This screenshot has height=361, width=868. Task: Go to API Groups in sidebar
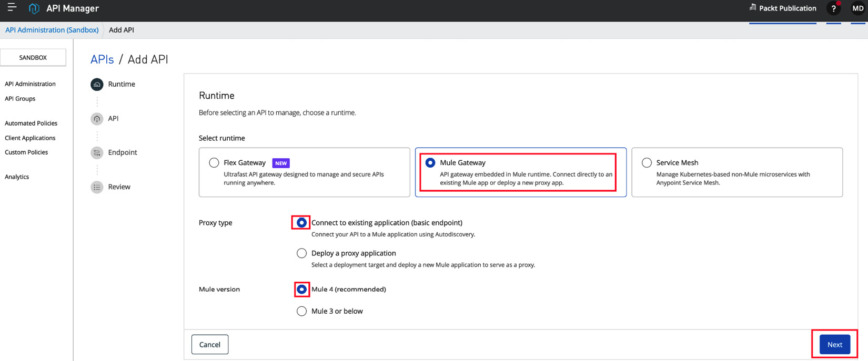(x=20, y=99)
